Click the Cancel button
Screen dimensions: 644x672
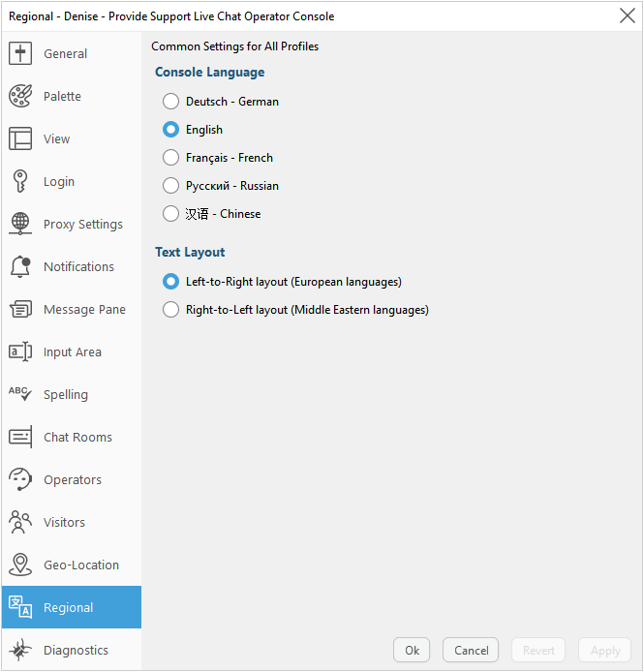pyautogui.click(x=471, y=650)
